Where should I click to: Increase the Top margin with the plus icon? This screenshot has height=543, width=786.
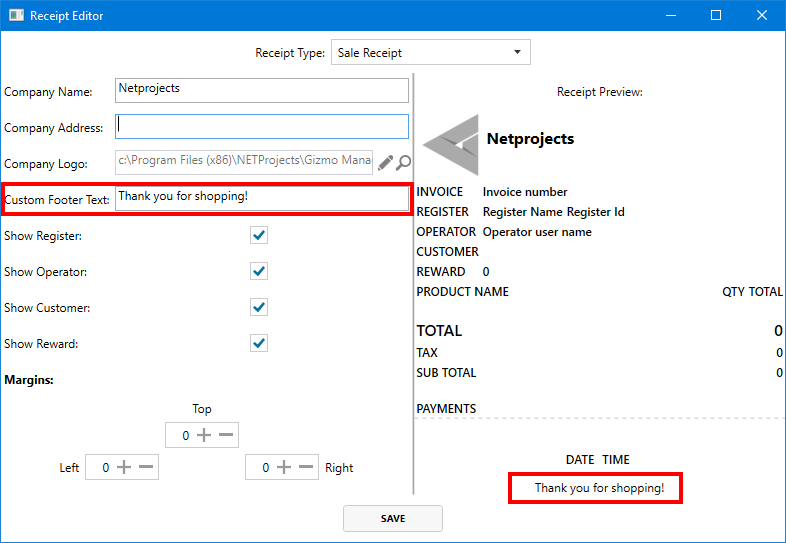[x=204, y=435]
